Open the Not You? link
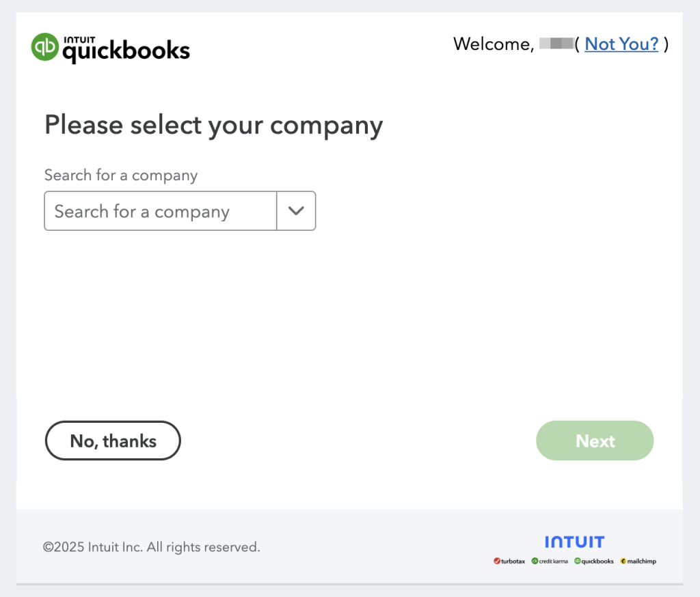 (x=621, y=44)
